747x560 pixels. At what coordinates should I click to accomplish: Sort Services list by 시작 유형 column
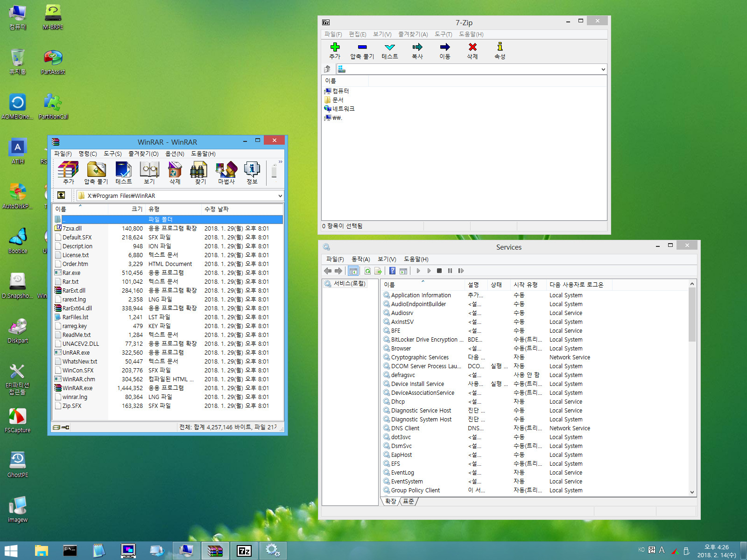pos(529,285)
